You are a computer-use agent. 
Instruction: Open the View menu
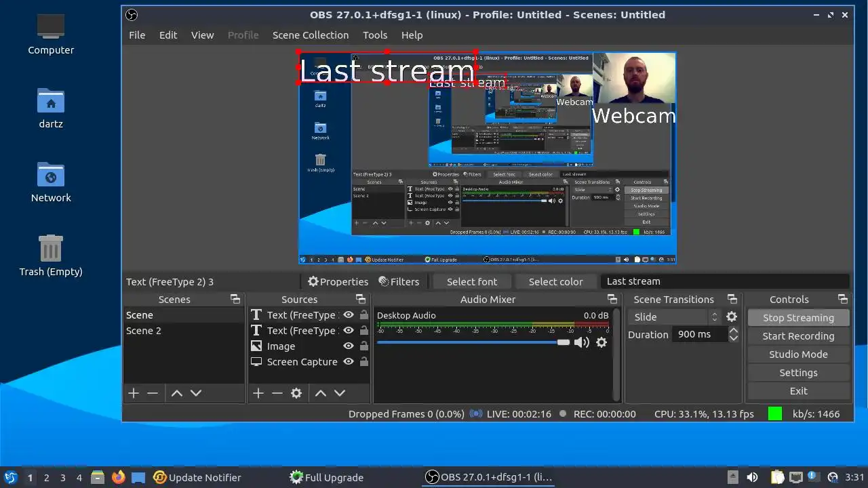tap(202, 35)
